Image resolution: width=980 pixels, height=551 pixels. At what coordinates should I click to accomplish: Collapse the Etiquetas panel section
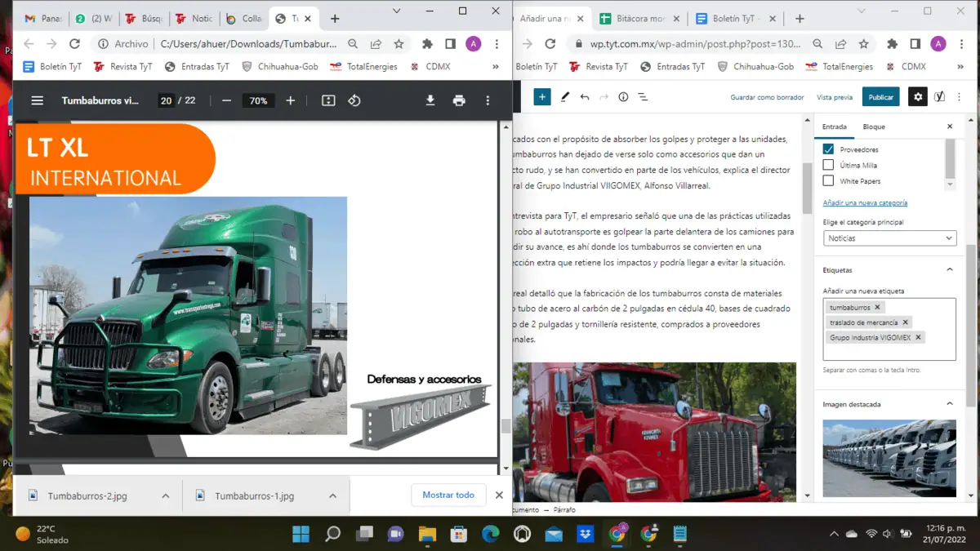pos(949,269)
